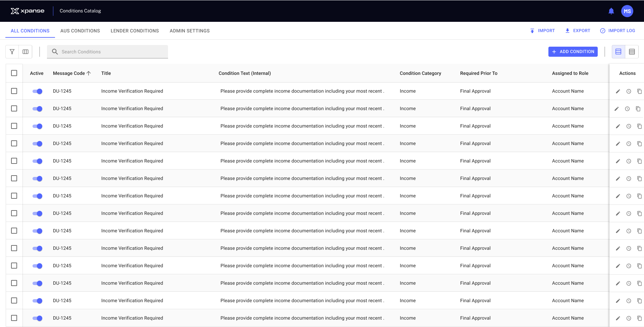
Task: View history of the first row condition
Action: [x=629, y=91]
